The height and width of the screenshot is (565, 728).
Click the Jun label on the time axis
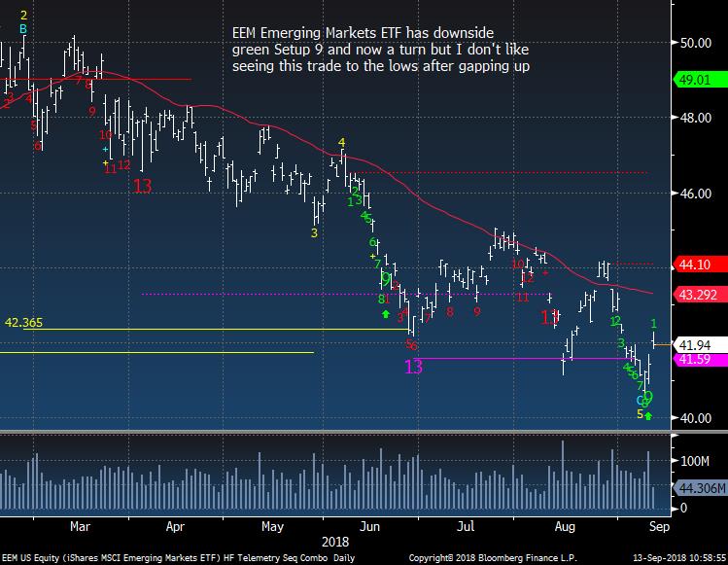click(x=370, y=526)
